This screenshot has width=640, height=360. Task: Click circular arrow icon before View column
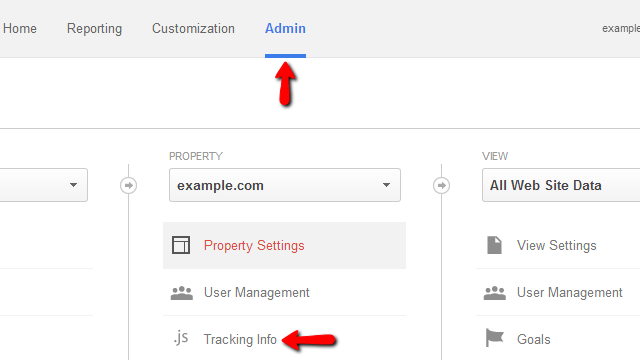pyautogui.click(x=441, y=185)
